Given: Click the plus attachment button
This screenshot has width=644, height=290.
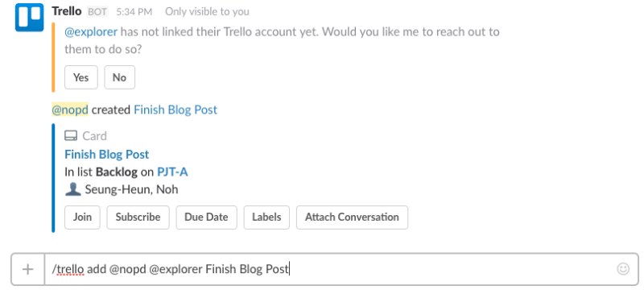Looking at the screenshot, I should click(x=28, y=270).
